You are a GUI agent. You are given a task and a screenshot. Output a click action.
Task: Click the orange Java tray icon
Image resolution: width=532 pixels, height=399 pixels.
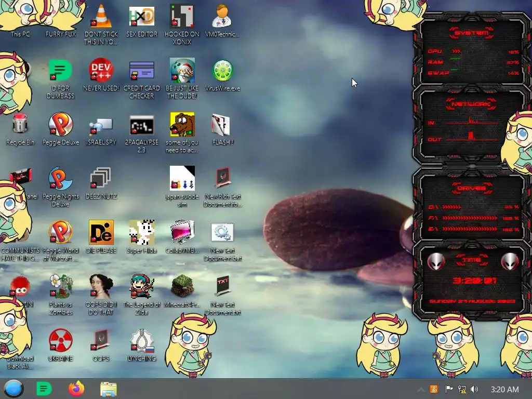click(434, 389)
